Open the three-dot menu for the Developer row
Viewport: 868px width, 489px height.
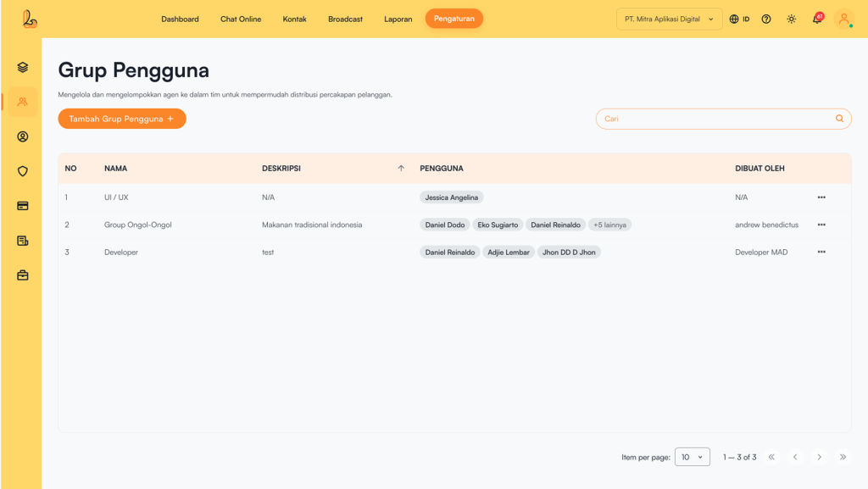click(x=821, y=252)
